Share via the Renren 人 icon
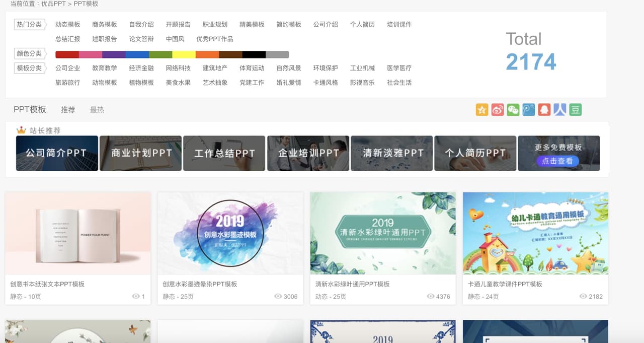This screenshot has width=644, height=343. pyautogui.click(x=559, y=109)
